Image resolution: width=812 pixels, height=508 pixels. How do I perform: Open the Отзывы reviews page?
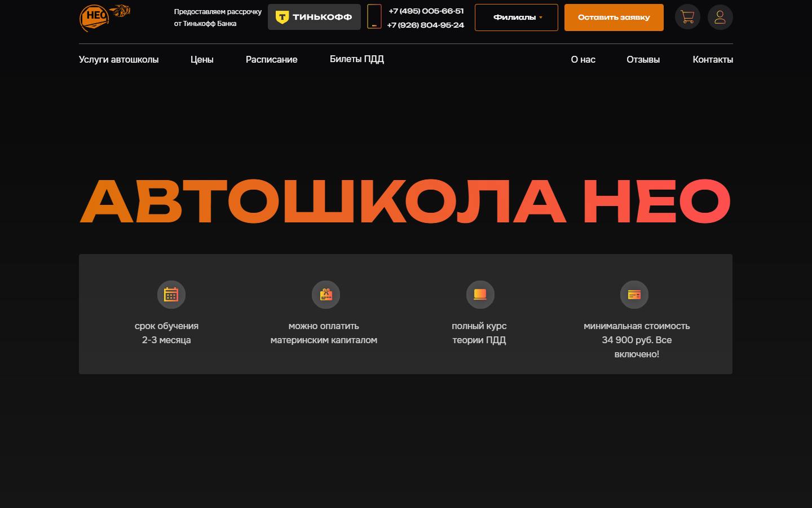click(x=643, y=59)
